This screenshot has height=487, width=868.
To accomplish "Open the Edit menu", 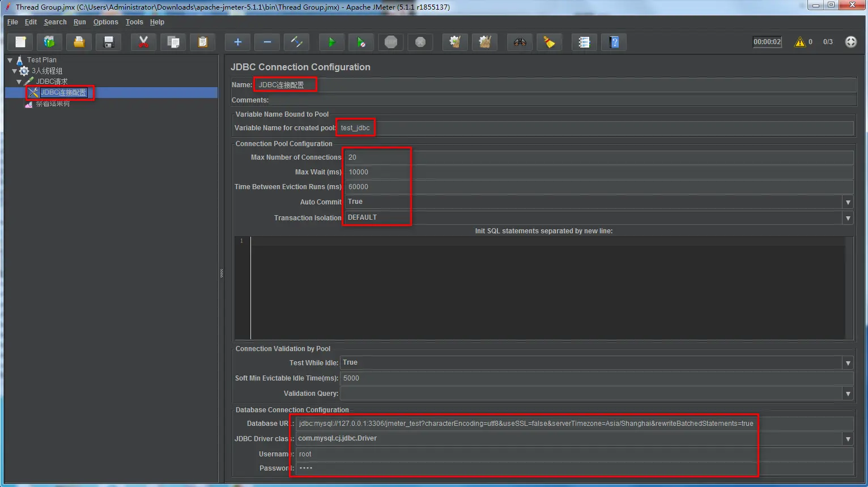I will 31,22.
